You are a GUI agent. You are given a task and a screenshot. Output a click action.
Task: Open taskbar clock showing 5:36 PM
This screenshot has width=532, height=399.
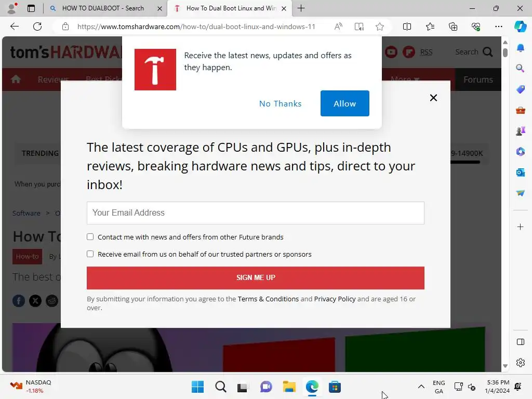[497, 387]
